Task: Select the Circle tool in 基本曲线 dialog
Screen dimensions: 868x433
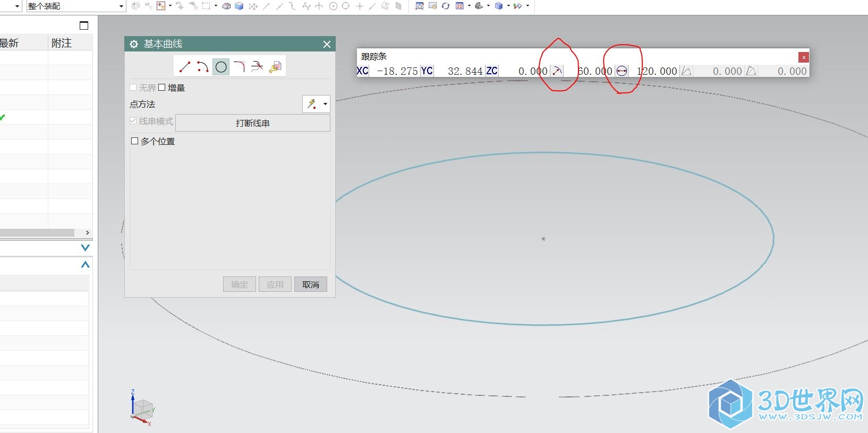Action: (221, 67)
